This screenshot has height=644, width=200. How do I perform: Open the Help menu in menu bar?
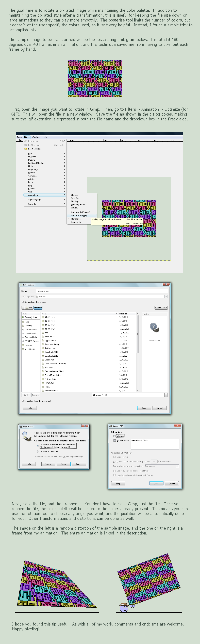(x=44, y=137)
